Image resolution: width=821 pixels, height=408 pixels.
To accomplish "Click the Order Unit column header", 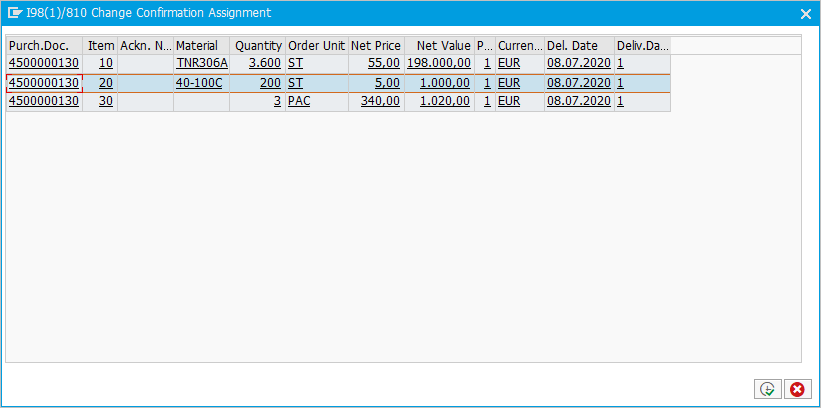I will pyautogui.click(x=316, y=46).
